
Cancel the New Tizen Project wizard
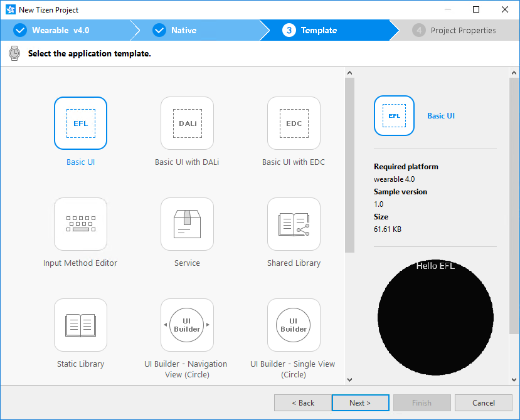tap(483, 402)
